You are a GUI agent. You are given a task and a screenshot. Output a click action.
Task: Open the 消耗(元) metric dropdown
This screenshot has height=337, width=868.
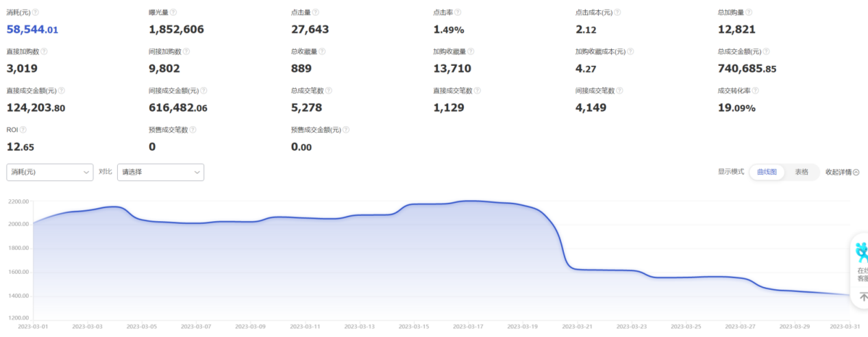point(49,172)
